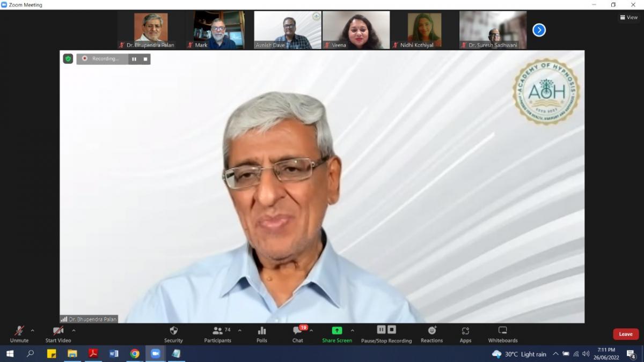Image resolution: width=644 pixels, height=362 pixels.
Task: Open the Security shield menu
Action: pyautogui.click(x=173, y=334)
